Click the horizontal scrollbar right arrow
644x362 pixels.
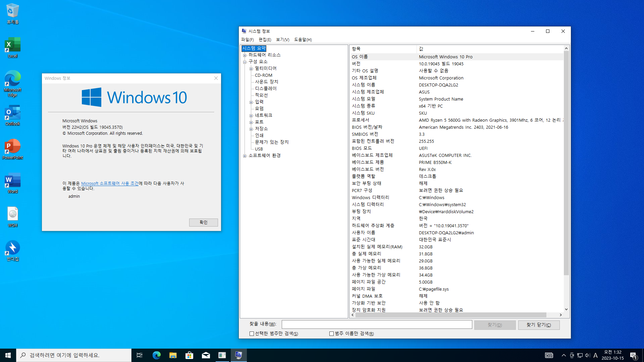pos(560,315)
